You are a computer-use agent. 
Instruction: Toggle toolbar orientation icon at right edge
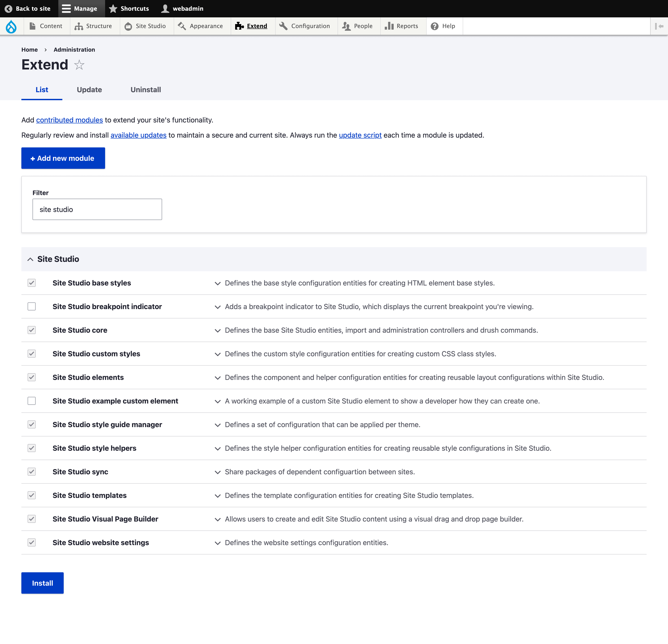point(659,26)
